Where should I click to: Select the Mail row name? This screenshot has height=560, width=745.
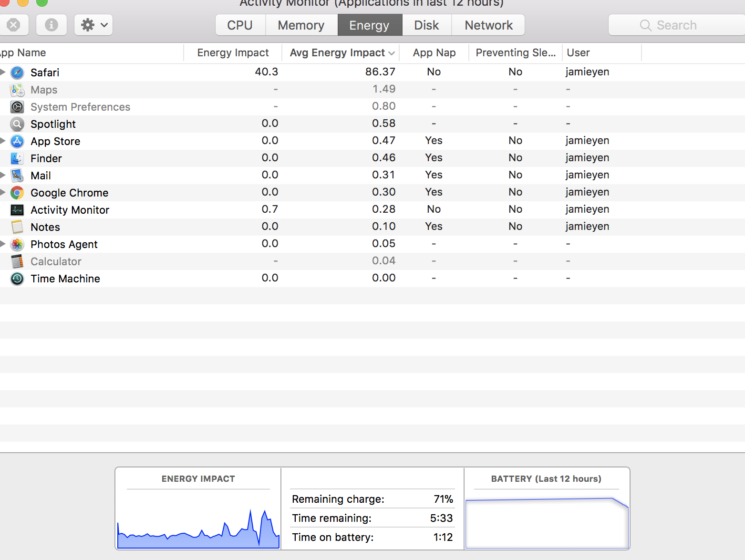coord(41,176)
